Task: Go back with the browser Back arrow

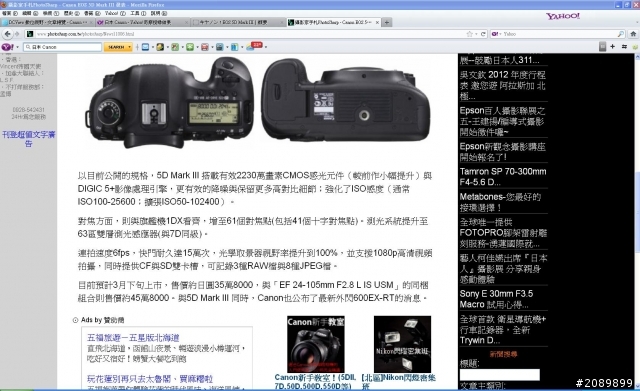Action: (8, 34)
